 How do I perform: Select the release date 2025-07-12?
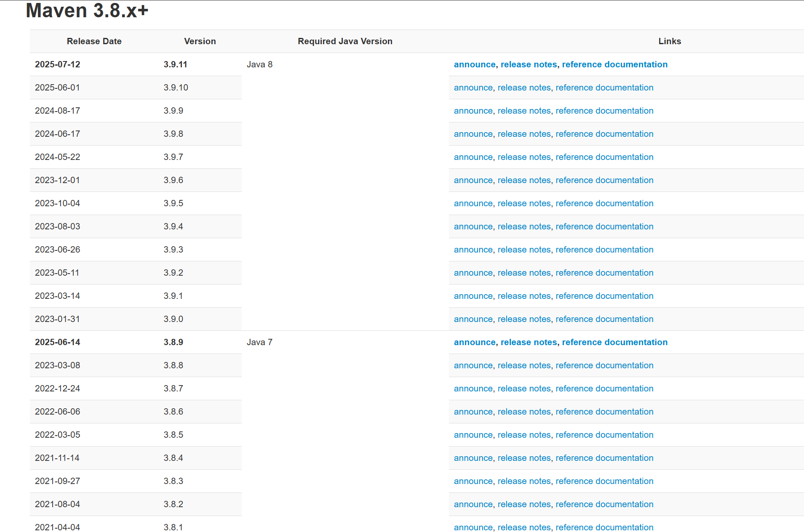[x=57, y=64]
